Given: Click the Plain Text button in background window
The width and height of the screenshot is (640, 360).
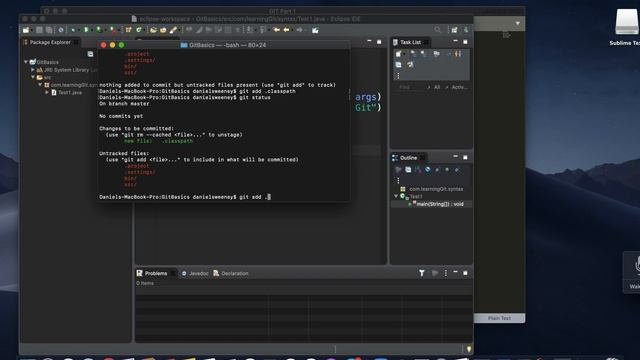Looking at the screenshot, I should 499,318.
